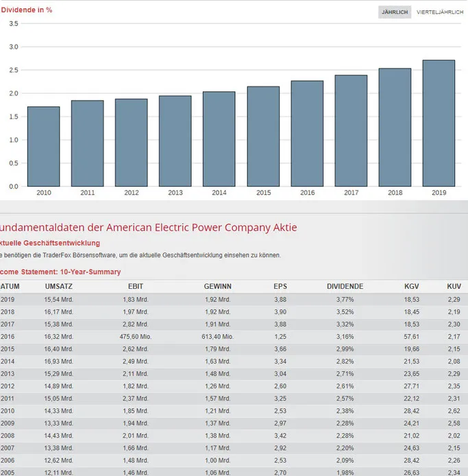Select revenue value 15,54 Mrd.

coord(58,300)
